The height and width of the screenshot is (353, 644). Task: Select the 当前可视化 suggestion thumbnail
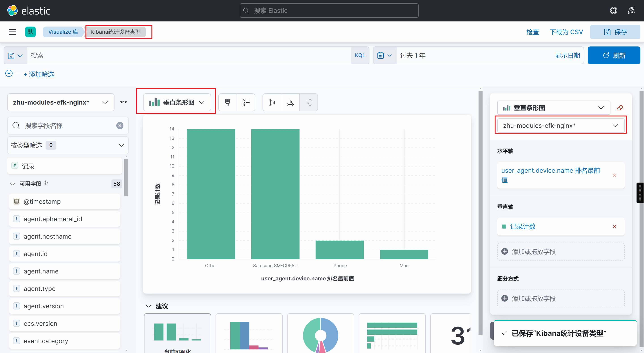point(178,333)
